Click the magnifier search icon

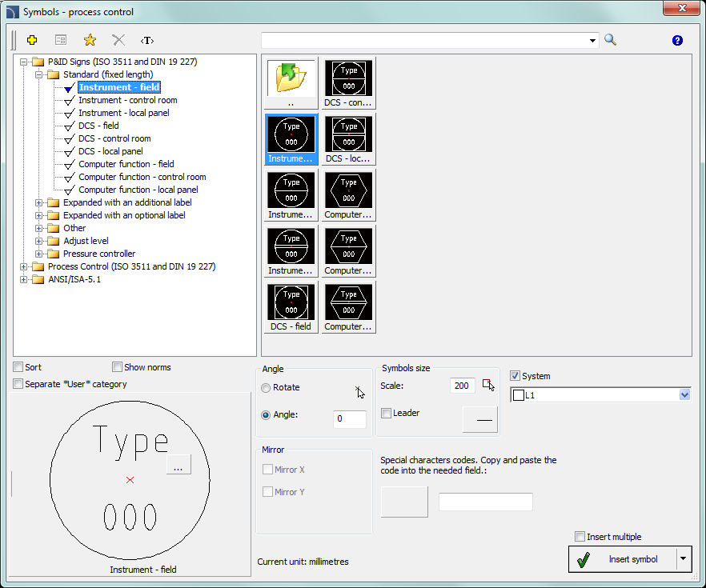click(x=611, y=40)
